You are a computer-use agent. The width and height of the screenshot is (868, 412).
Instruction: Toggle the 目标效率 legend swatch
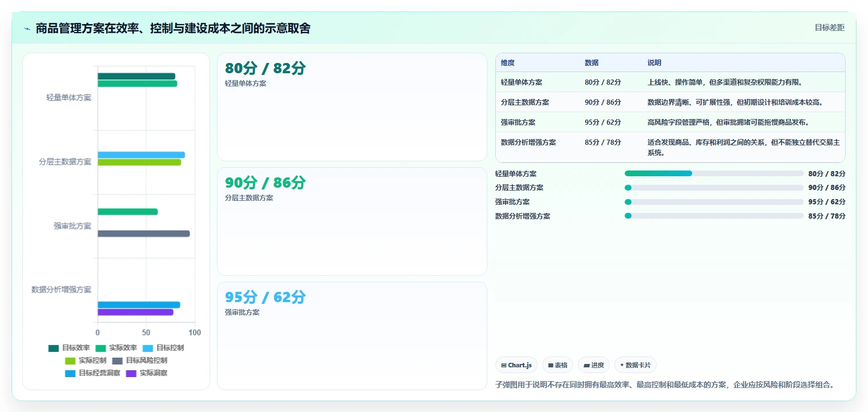pos(53,348)
